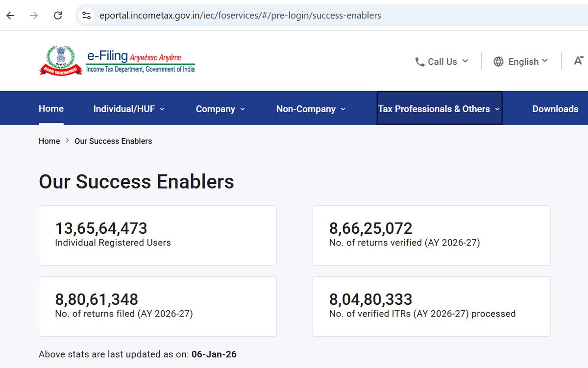
Task: Open the Downloads menu item
Action: (x=555, y=109)
